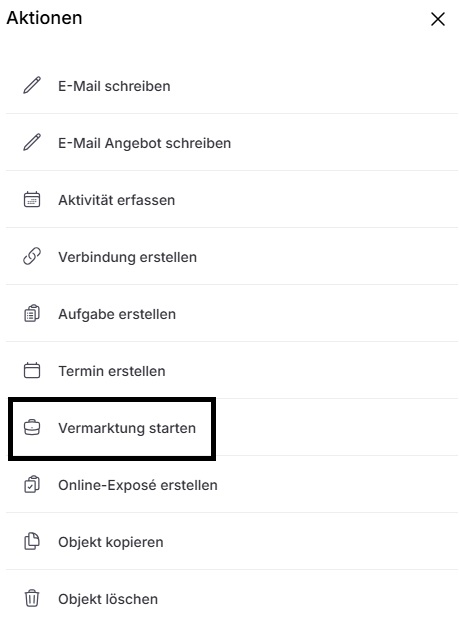
Task: Click the calendar icon for Aktivität erfassen
Action: click(32, 199)
